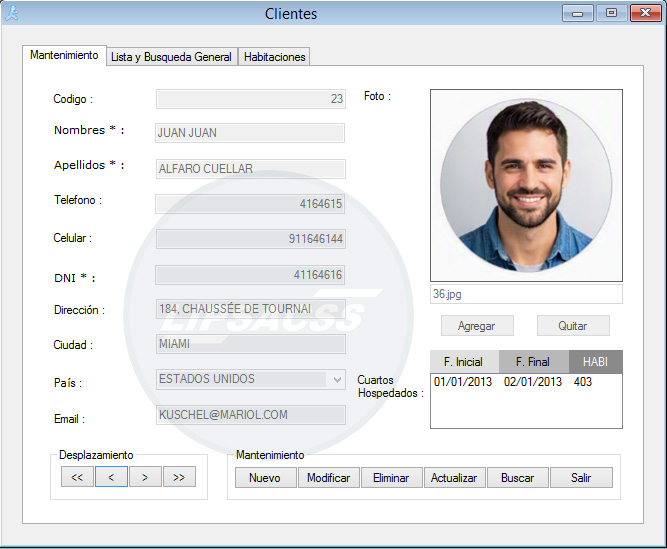
Task: Open the Lista y Busqueda General tab
Action: pos(171,57)
